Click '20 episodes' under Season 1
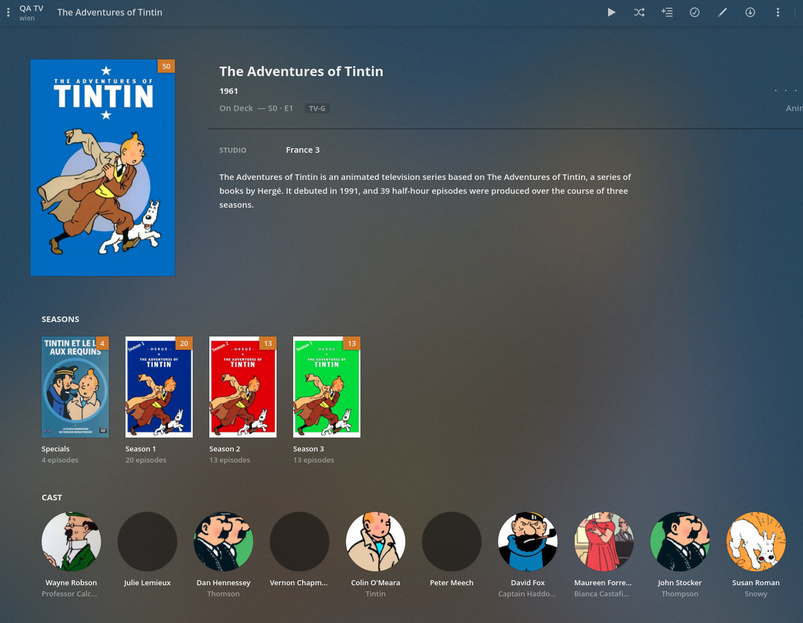 point(146,460)
